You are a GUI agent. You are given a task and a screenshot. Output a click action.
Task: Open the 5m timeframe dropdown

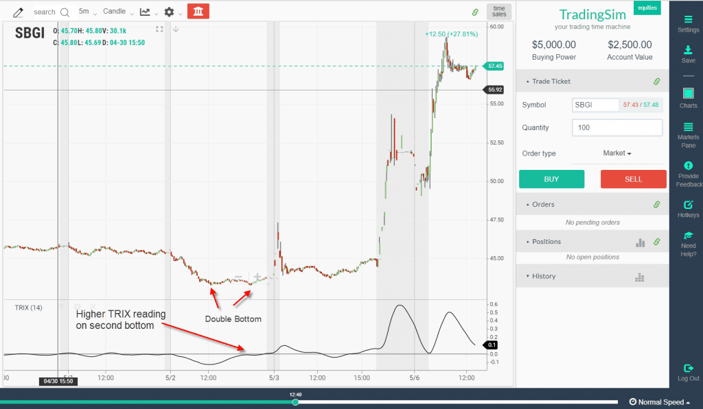85,12
